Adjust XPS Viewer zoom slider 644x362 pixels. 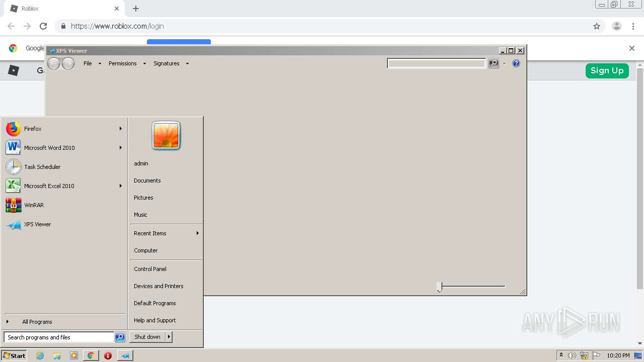[x=439, y=287]
